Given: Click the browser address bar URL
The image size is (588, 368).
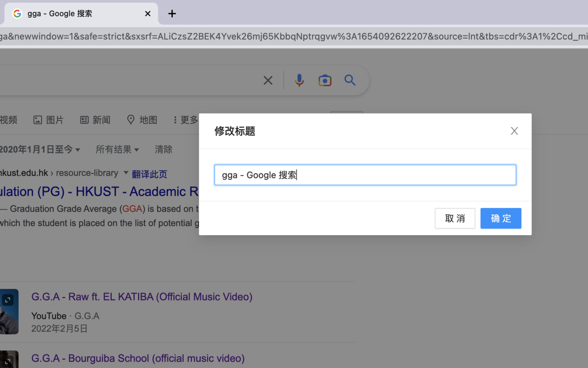Looking at the screenshot, I should pos(294,36).
